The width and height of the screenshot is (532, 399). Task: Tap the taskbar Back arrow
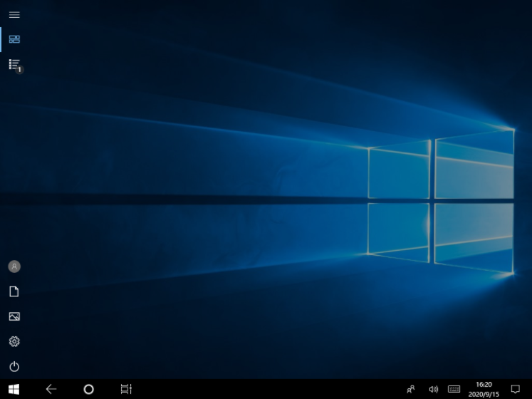click(51, 389)
